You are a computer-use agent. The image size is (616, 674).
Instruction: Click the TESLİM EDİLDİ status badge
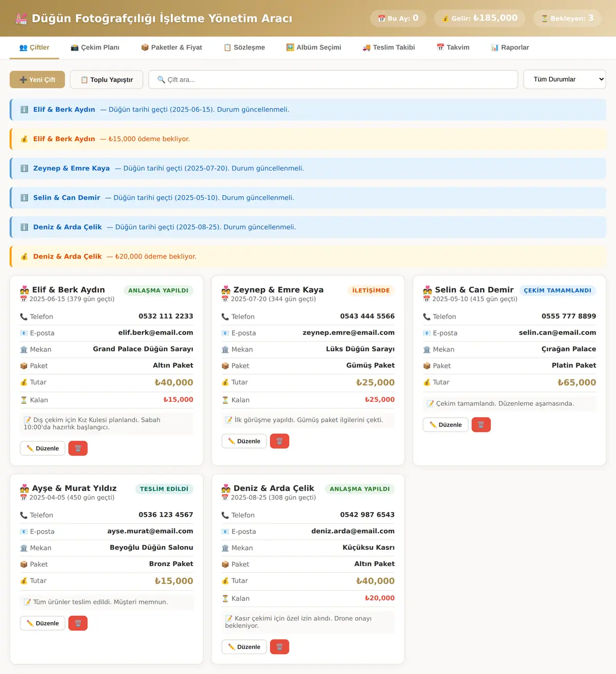pos(164,489)
